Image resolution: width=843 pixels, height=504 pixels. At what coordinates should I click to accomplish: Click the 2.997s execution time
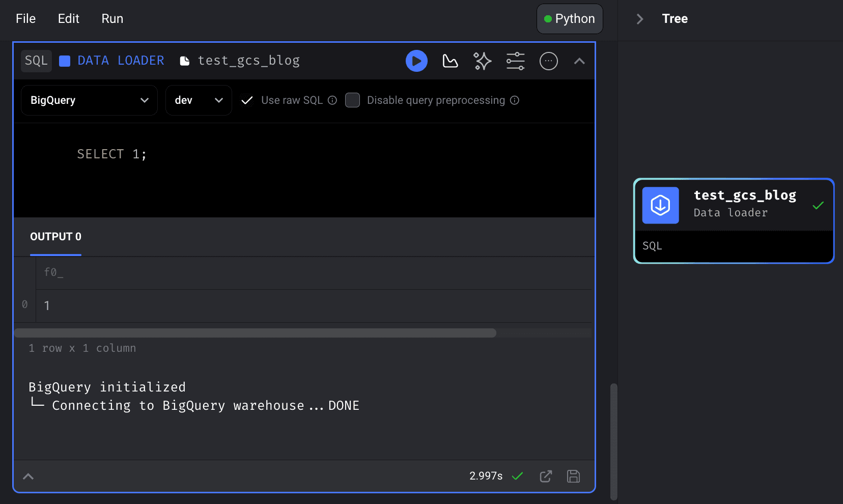click(x=486, y=476)
